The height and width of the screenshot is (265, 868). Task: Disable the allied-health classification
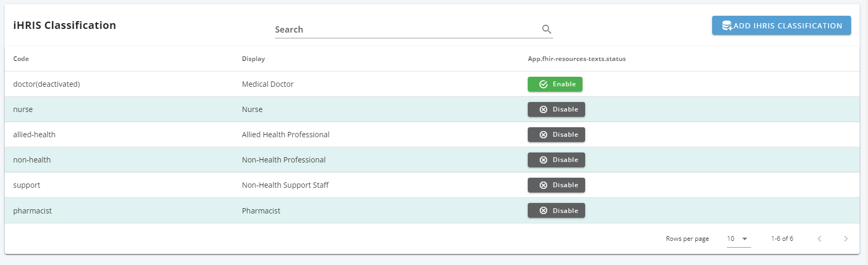click(556, 135)
